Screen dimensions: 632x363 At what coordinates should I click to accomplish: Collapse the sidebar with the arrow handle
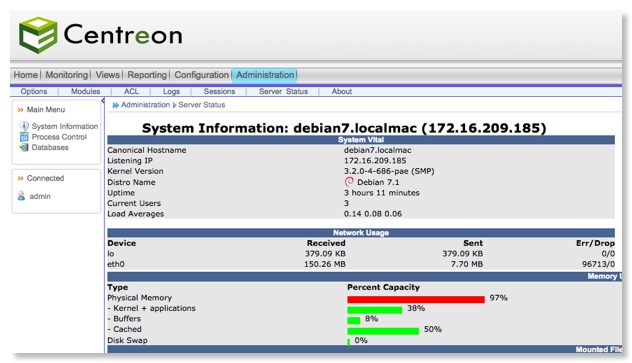click(x=103, y=100)
